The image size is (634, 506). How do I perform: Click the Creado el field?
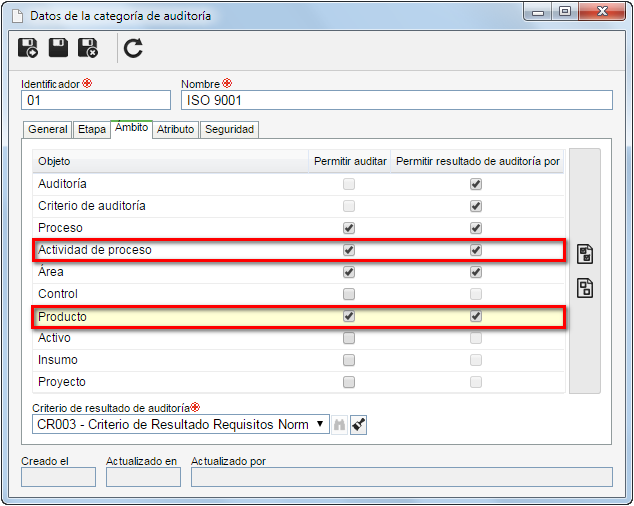tap(58, 477)
